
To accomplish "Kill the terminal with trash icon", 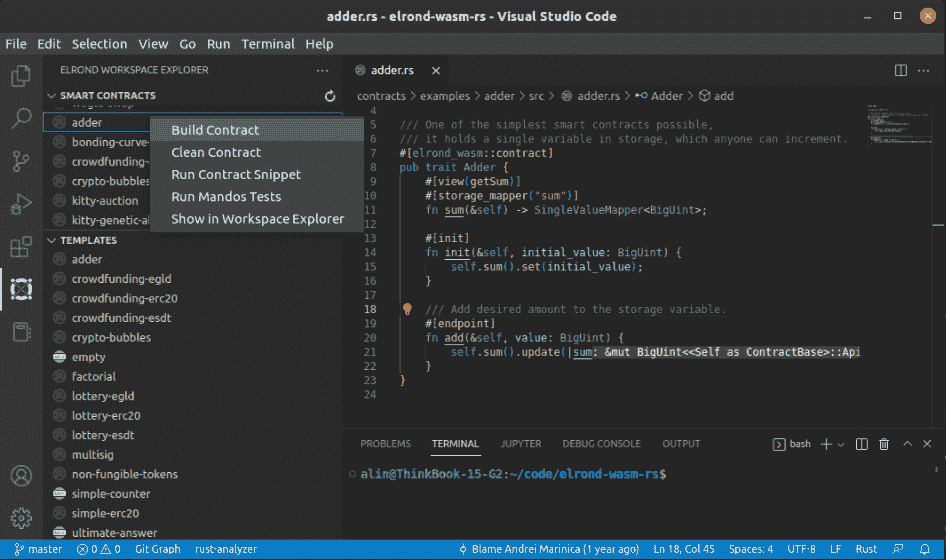I will [x=884, y=444].
